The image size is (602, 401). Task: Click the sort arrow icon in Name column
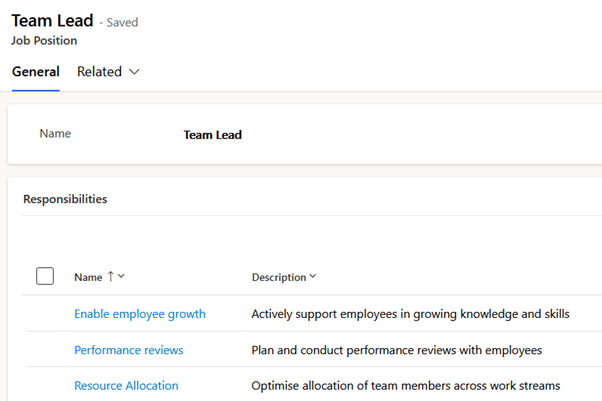[110, 277]
